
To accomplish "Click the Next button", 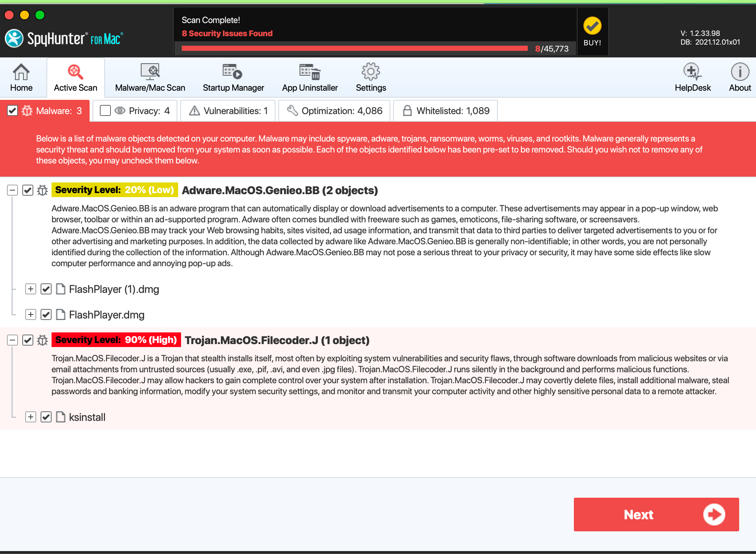I will coord(656,515).
